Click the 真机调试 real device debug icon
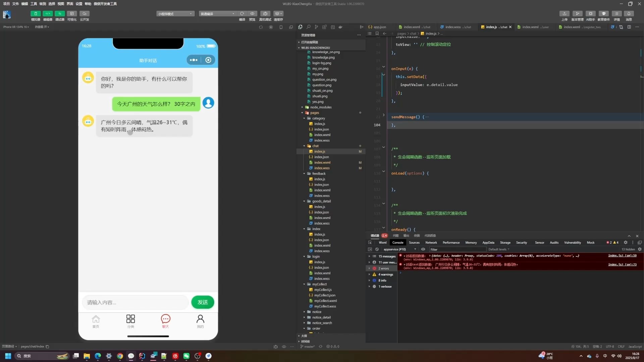 point(265,14)
